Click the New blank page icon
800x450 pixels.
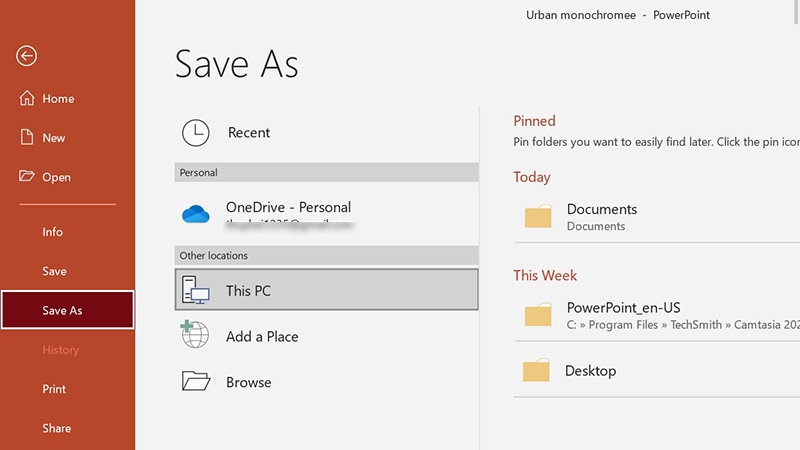coord(27,137)
